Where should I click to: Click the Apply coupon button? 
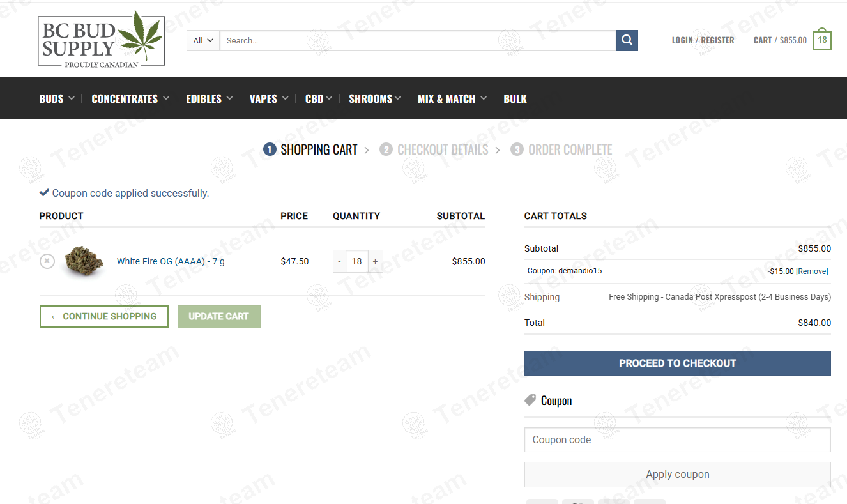point(678,475)
